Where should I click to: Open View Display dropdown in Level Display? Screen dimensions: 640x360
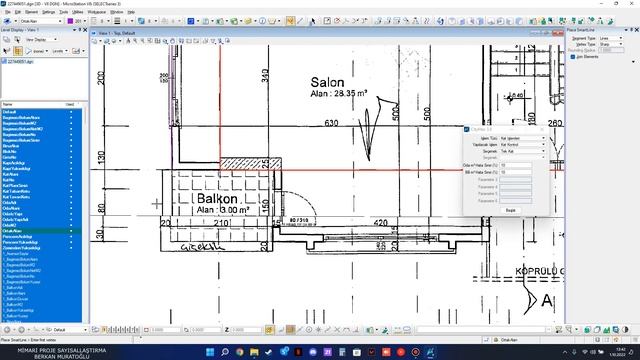[x=42, y=40]
